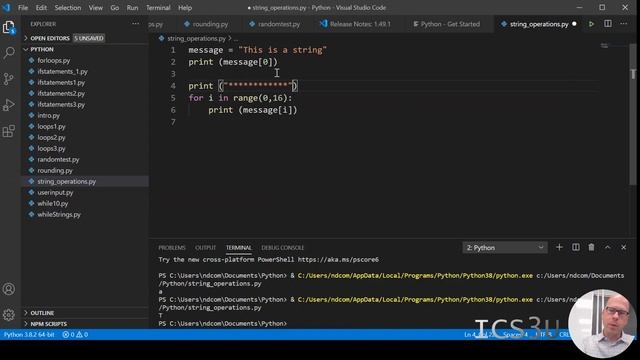Click the unsaved dot on string_operations.py tab

[x=574, y=24]
